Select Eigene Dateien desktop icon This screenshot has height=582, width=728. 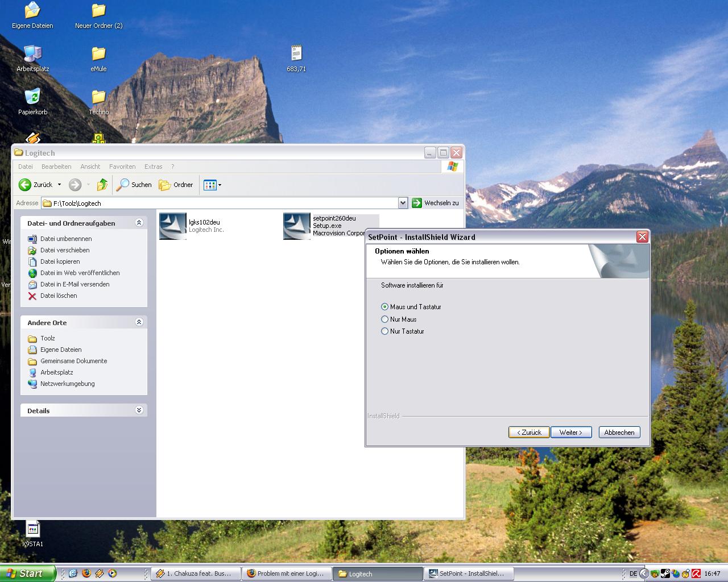[32, 16]
